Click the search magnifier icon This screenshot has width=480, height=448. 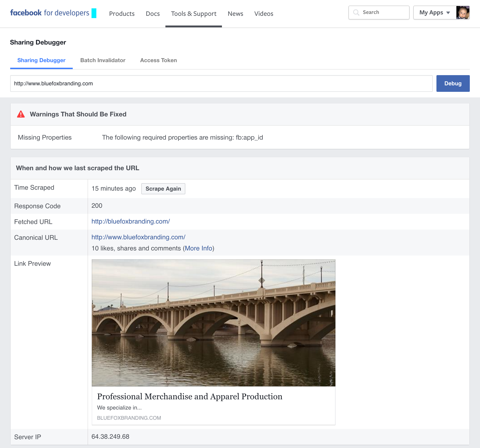tap(356, 12)
